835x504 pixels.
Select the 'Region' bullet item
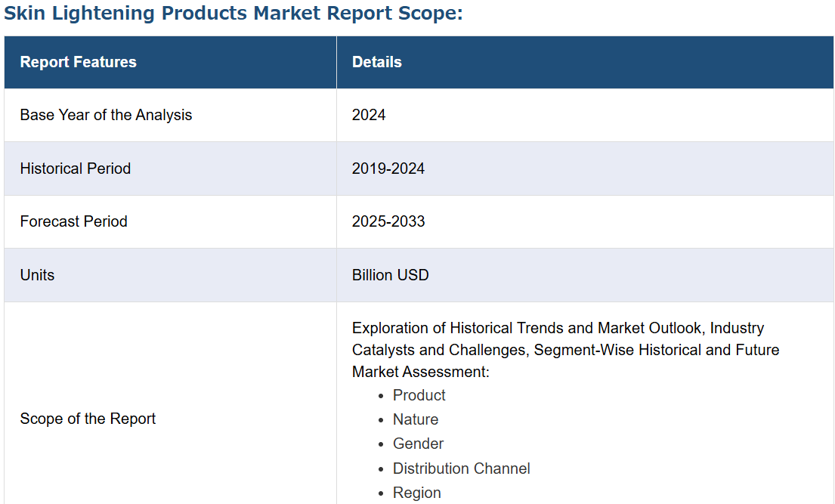click(416, 493)
